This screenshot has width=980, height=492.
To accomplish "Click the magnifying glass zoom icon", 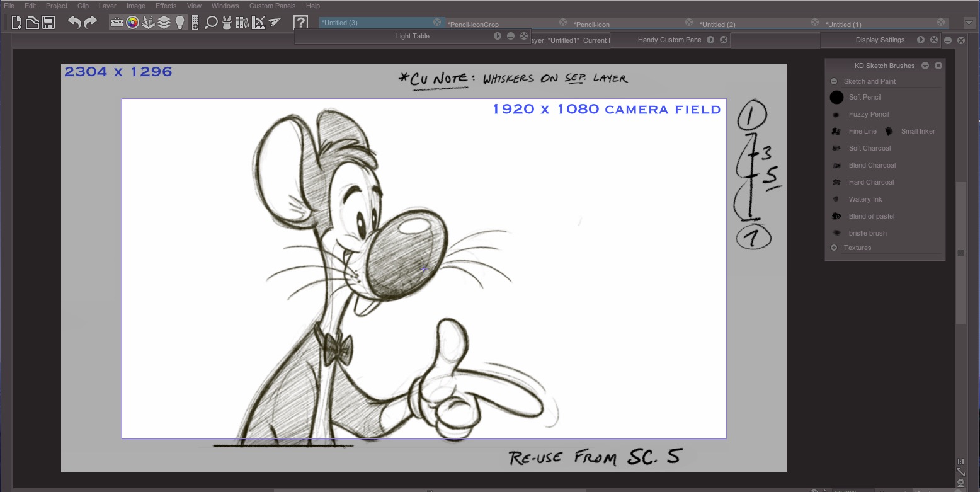I will click(x=211, y=23).
